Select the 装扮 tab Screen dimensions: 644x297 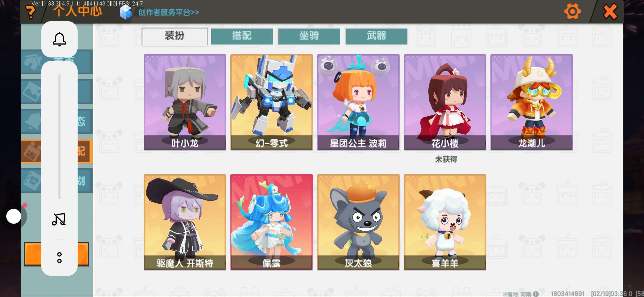pos(174,36)
